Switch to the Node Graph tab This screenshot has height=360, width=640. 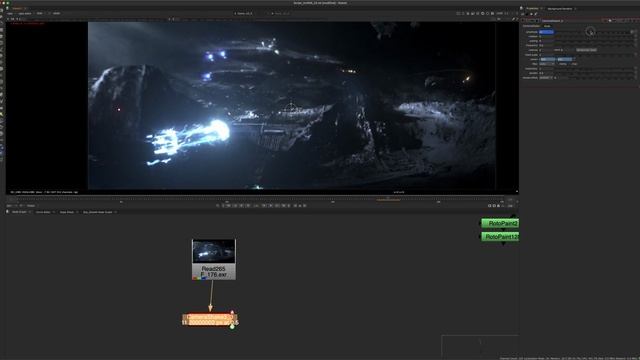pyautogui.click(x=19, y=212)
